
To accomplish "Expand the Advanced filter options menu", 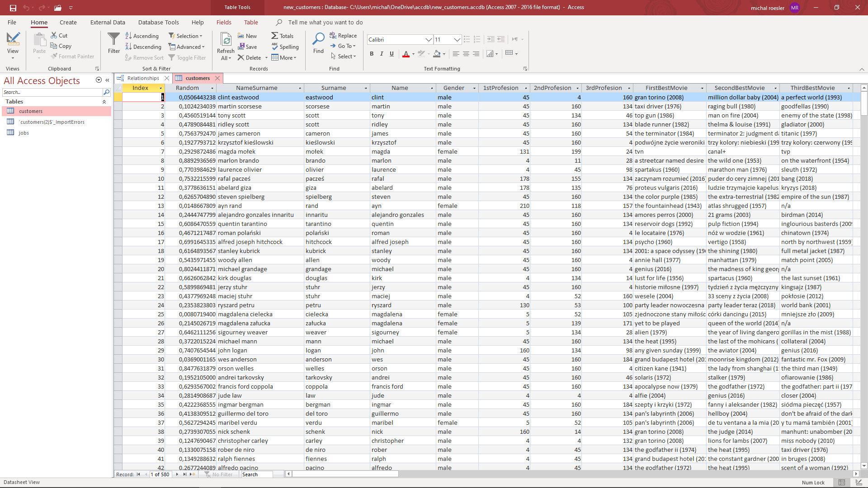I will pos(187,47).
